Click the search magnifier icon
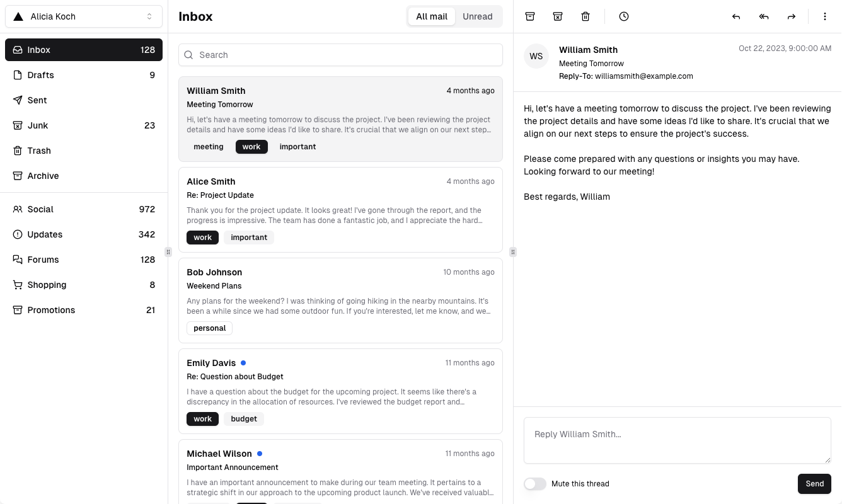The height and width of the screenshot is (504, 842). pyautogui.click(x=188, y=55)
